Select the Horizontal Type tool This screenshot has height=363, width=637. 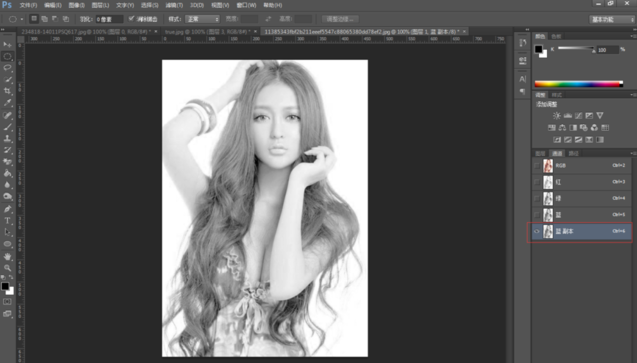pyautogui.click(x=7, y=220)
